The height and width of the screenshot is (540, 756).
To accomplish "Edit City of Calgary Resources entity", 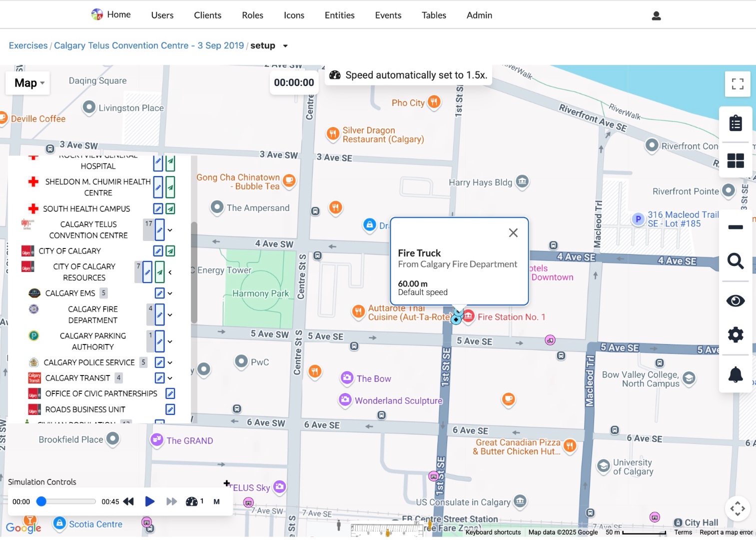I will click(x=147, y=272).
